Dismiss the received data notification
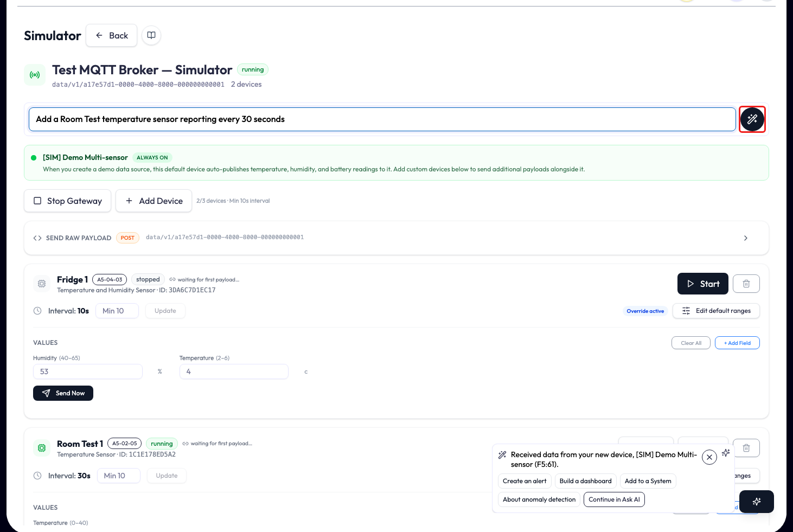The height and width of the screenshot is (532, 793). point(709,457)
